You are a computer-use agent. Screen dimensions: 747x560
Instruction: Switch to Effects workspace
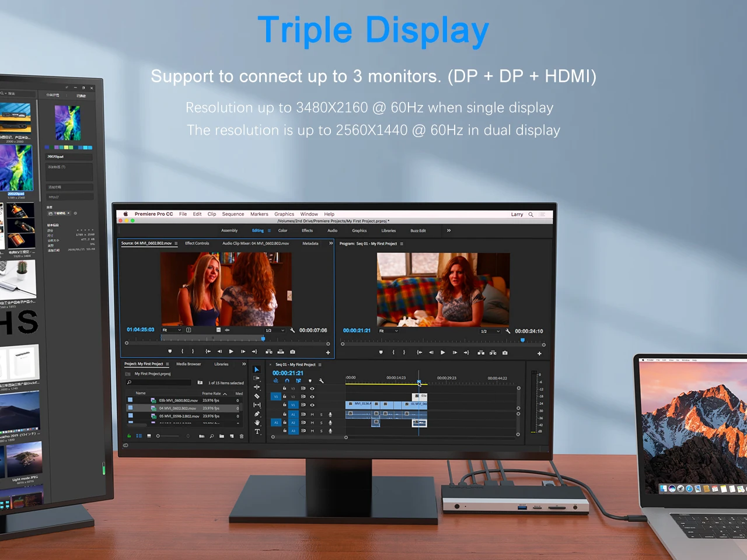click(307, 230)
